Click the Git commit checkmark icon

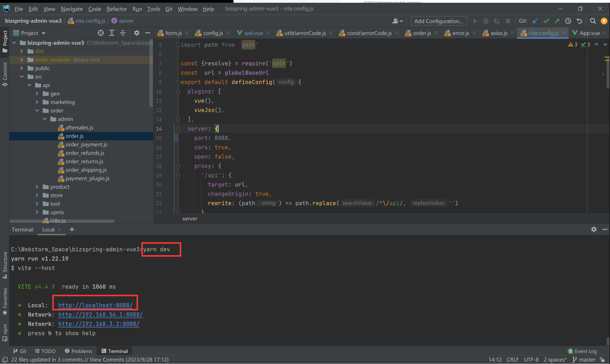(x=546, y=21)
